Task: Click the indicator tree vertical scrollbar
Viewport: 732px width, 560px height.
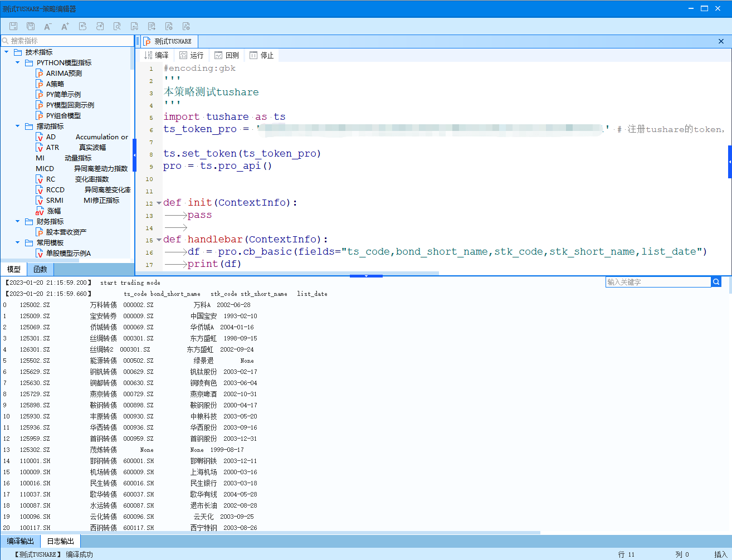Action: pos(132,58)
